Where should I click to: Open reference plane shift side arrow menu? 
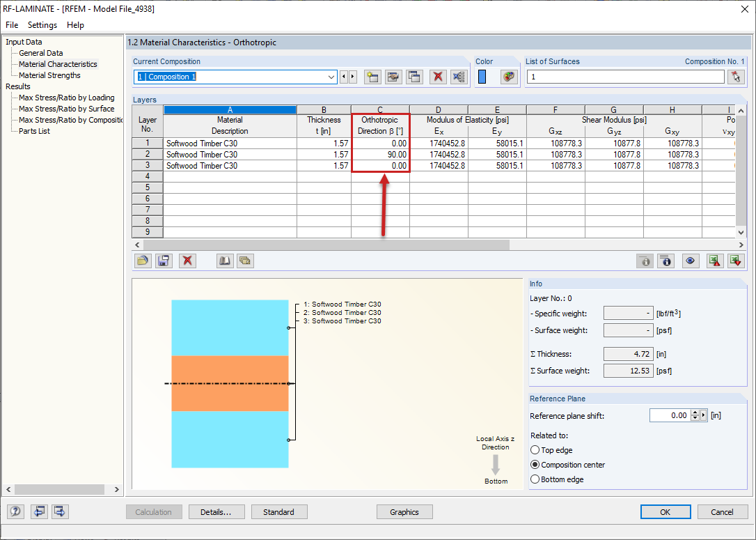[x=704, y=415]
